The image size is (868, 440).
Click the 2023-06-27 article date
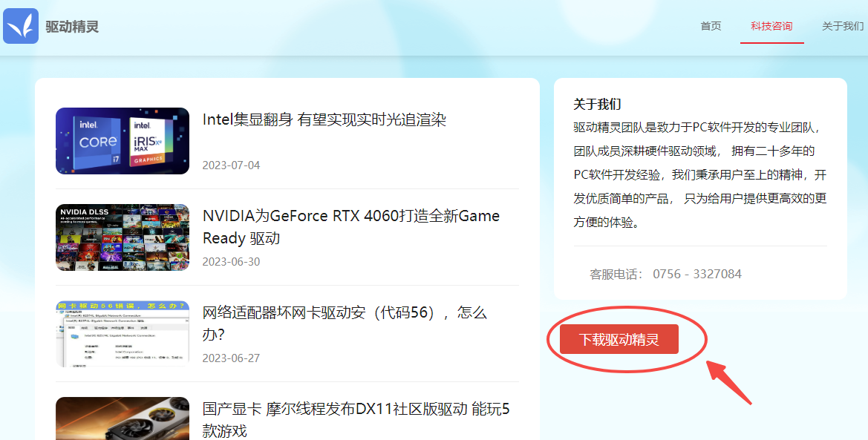tap(231, 358)
